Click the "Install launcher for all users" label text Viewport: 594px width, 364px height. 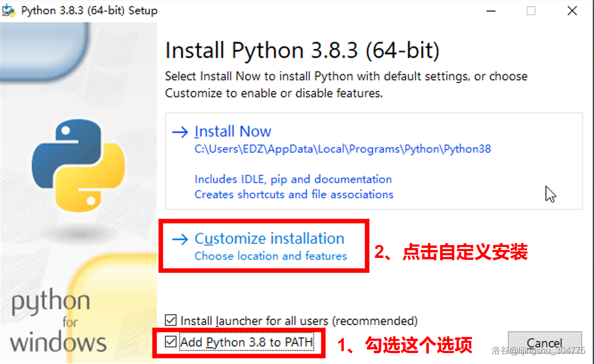point(299,320)
